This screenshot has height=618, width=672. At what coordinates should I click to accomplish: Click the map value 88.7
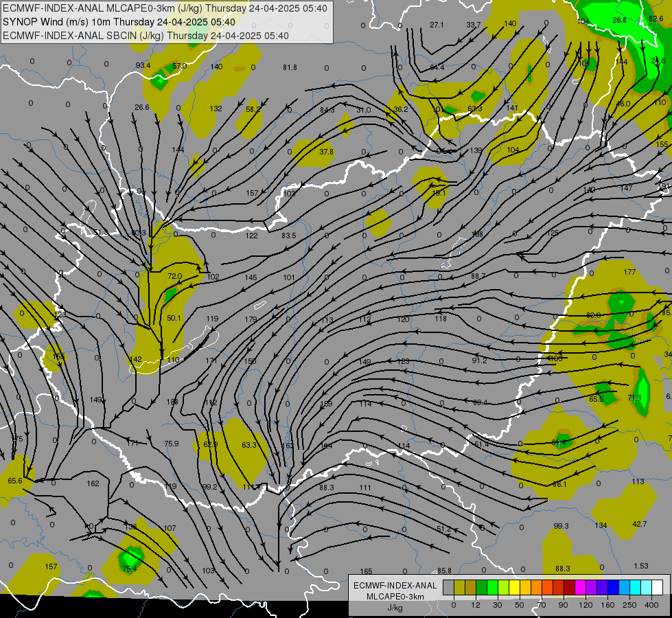pyautogui.click(x=478, y=276)
